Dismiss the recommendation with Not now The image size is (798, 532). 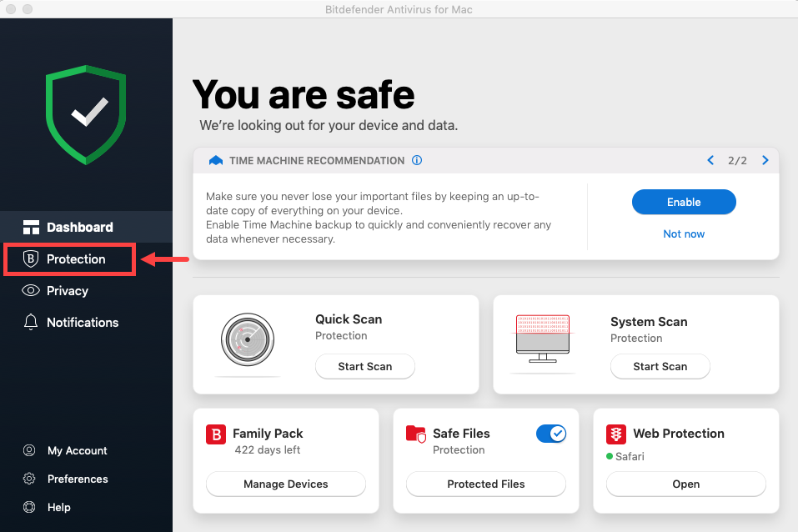tap(684, 233)
